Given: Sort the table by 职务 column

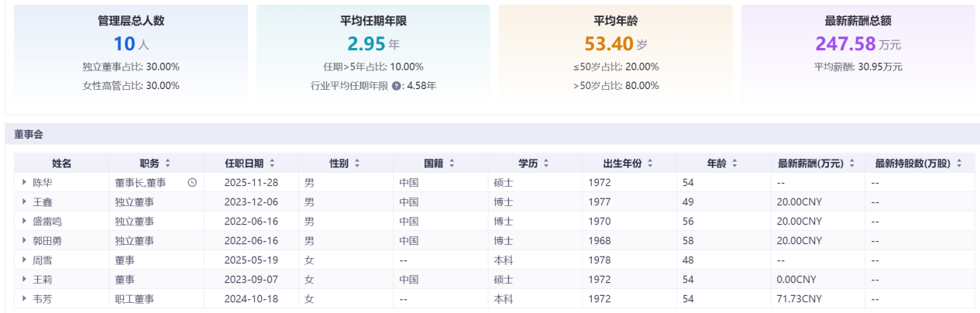Looking at the screenshot, I should point(168,163).
